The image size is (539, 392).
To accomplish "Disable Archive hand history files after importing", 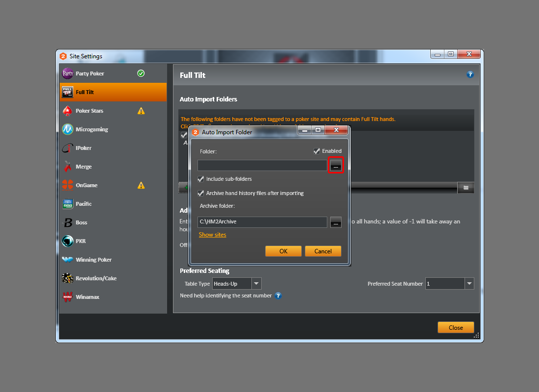I will click(201, 193).
